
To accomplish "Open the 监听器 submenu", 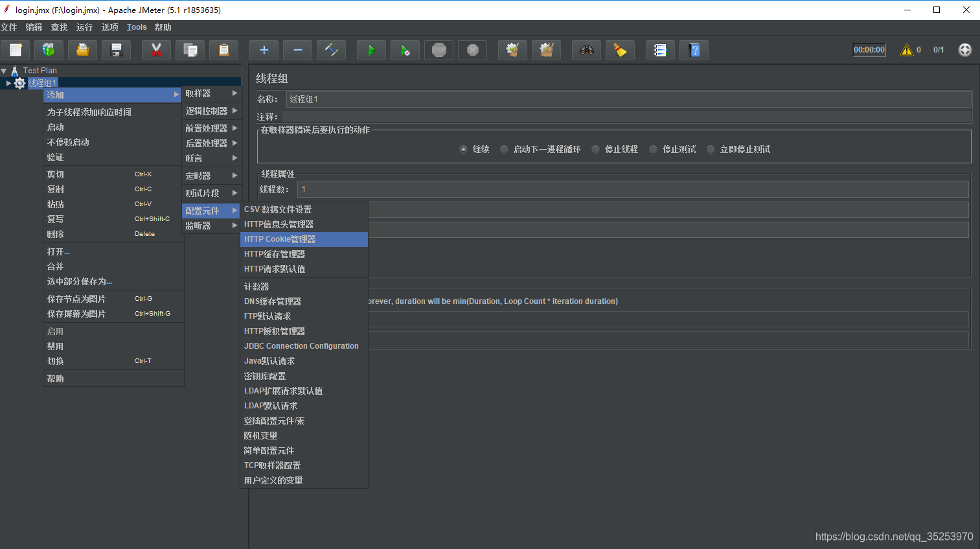I will coord(211,226).
